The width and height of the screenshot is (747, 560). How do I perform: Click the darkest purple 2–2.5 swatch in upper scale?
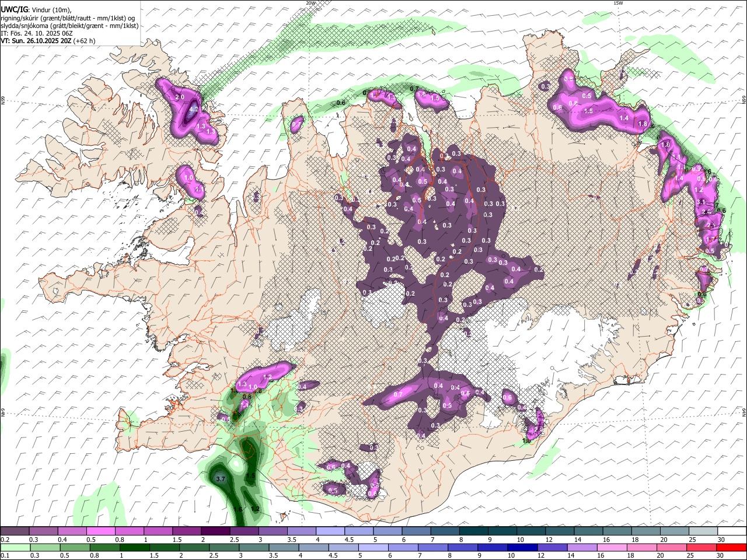(215, 531)
